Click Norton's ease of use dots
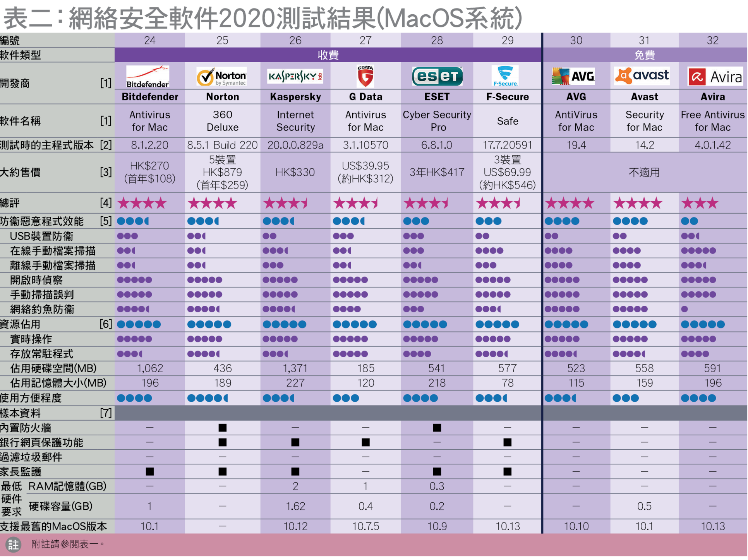The height and width of the screenshot is (560, 748). (208, 398)
